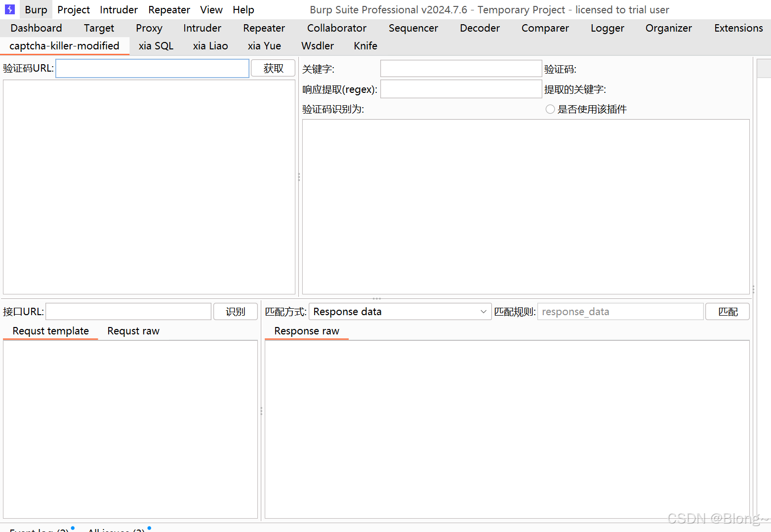This screenshot has width=771, height=532.
Task: Open the Burp menu
Action: click(36, 10)
